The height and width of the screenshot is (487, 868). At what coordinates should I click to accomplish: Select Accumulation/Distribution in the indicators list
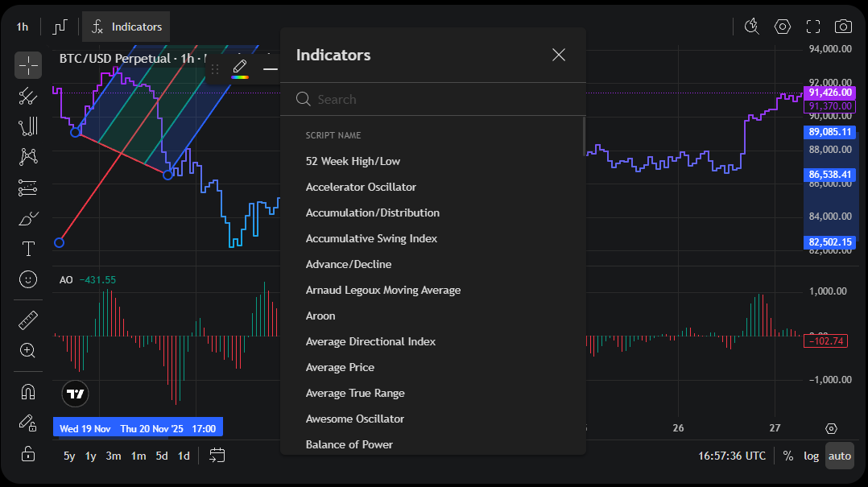(373, 213)
